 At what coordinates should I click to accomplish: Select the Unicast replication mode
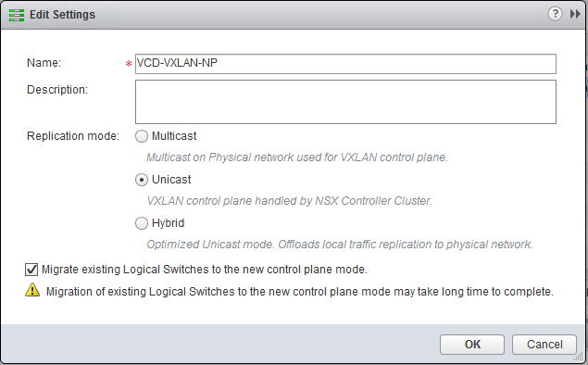click(x=142, y=180)
